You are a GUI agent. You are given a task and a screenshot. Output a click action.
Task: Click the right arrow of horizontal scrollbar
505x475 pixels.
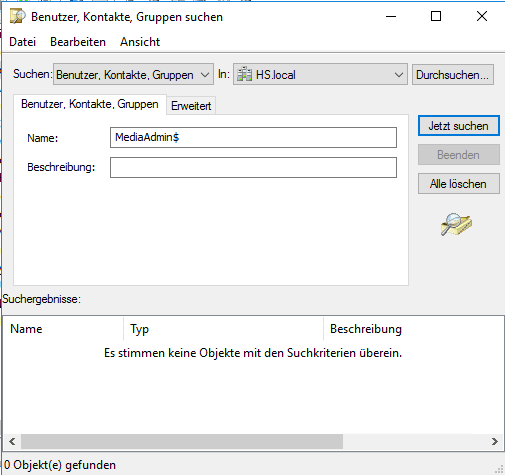[495, 442]
